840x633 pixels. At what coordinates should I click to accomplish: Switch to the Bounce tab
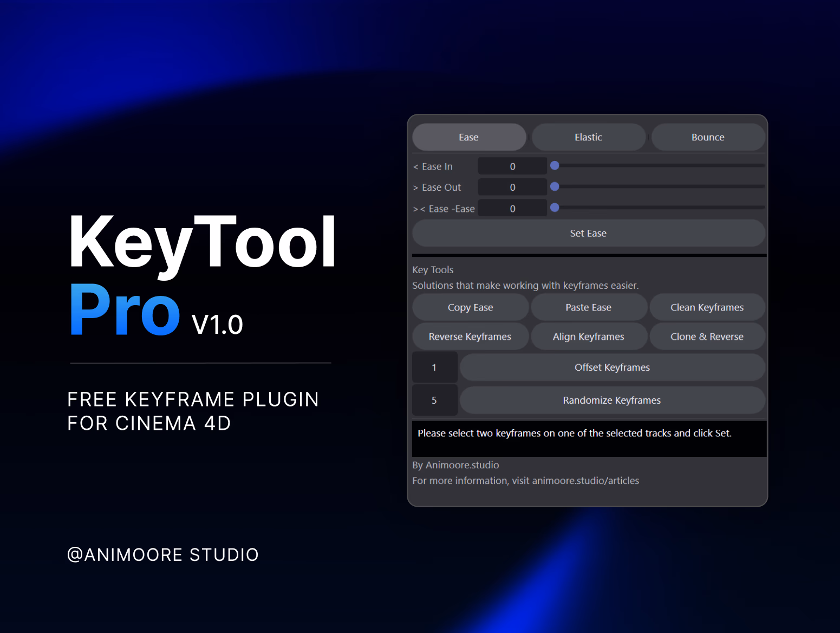(708, 137)
